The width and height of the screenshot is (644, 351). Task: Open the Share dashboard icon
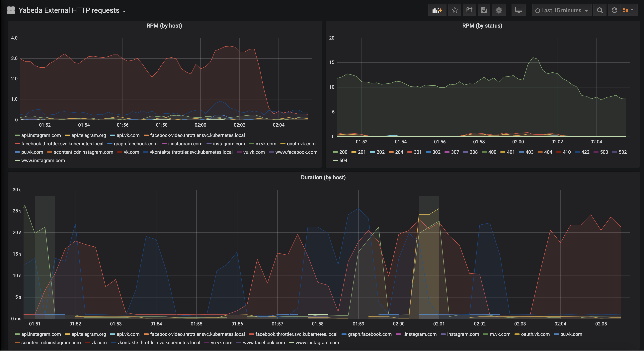[x=469, y=10]
